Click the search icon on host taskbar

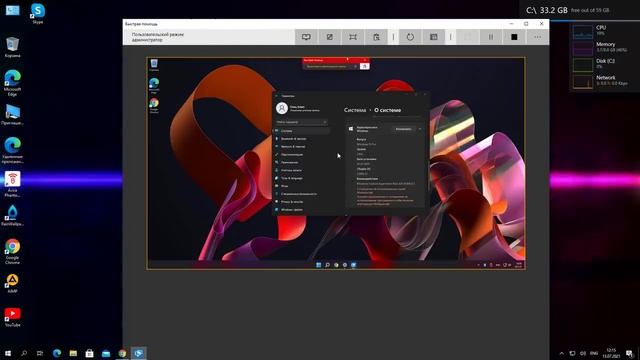[24, 353]
